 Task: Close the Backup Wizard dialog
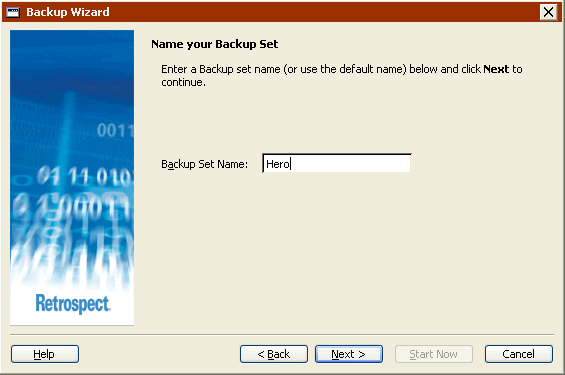point(548,12)
